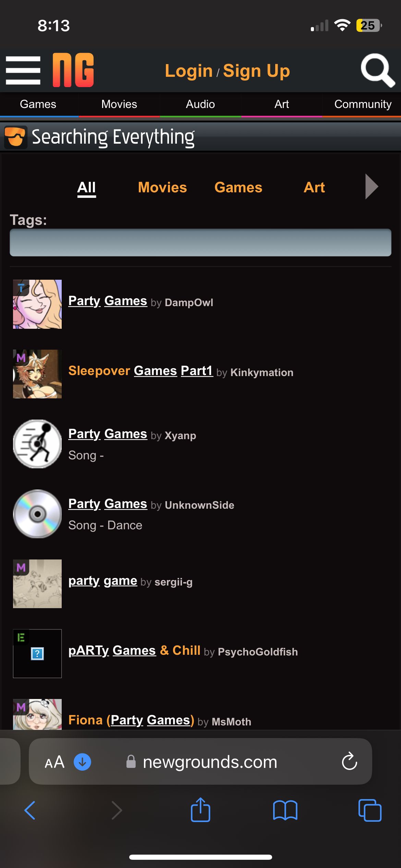The height and width of the screenshot is (868, 401).
Task: Tap the Safari share icon
Action: pyautogui.click(x=200, y=810)
